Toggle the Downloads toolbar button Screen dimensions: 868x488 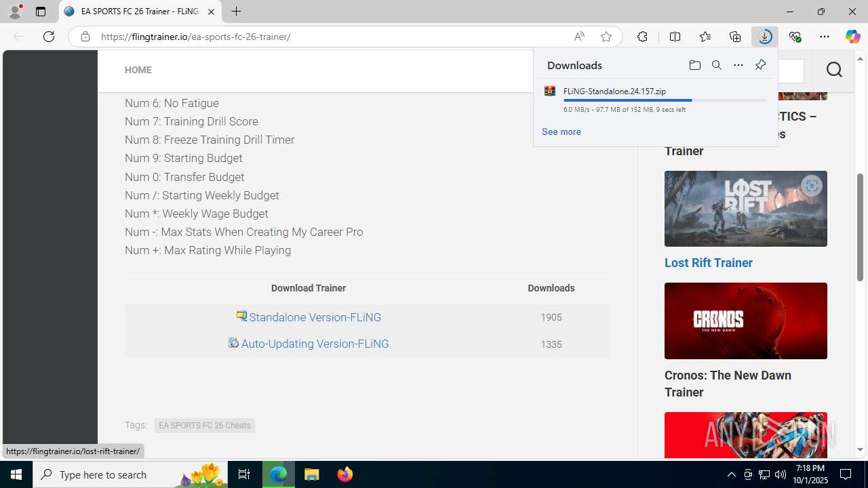[765, 37]
